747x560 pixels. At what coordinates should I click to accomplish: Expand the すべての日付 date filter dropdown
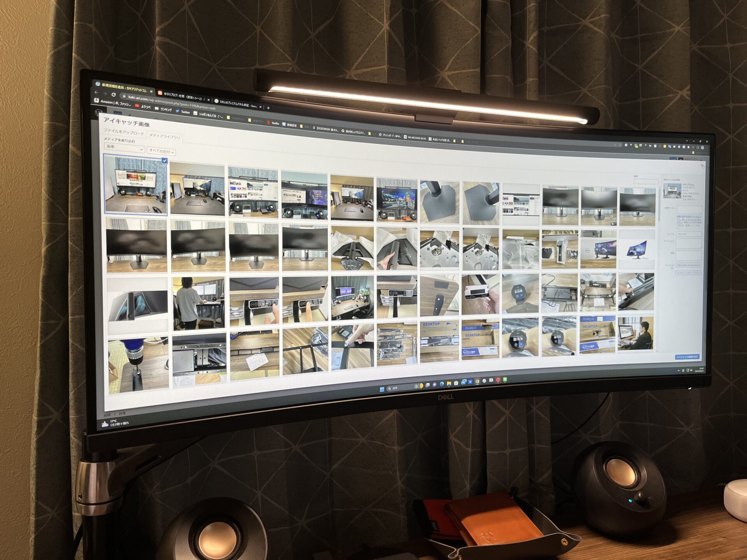pos(161,151)
